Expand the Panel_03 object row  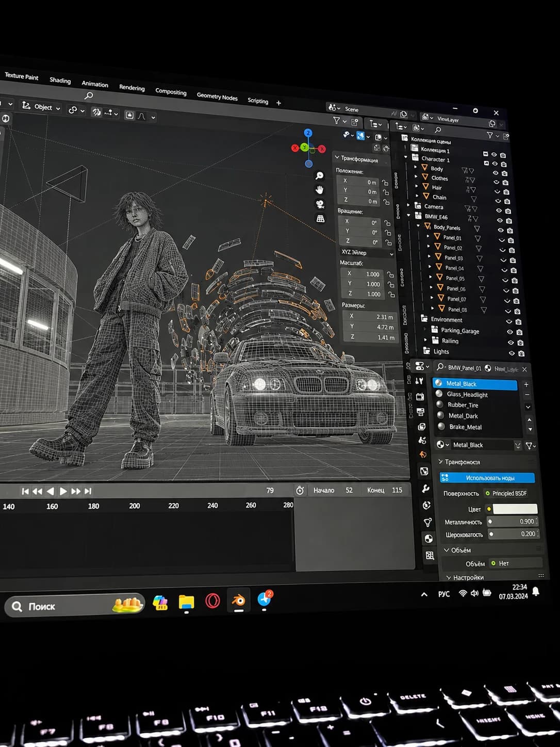(x=429, y=256)
